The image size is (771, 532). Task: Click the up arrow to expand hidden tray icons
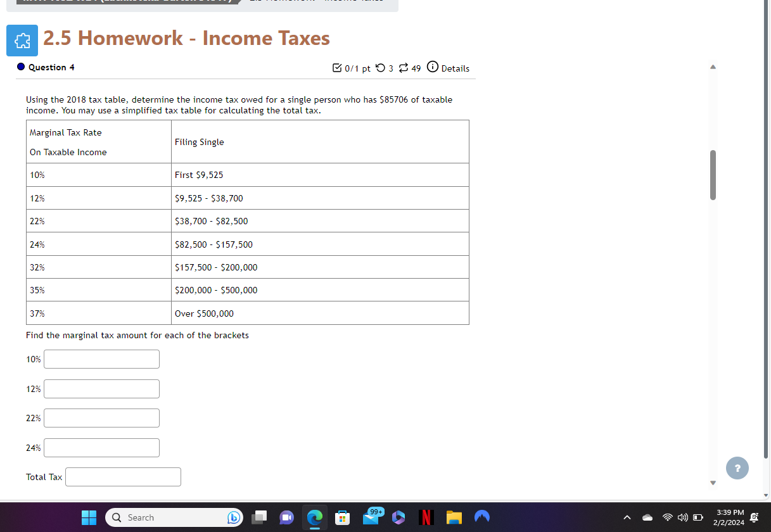click(627, 517)
